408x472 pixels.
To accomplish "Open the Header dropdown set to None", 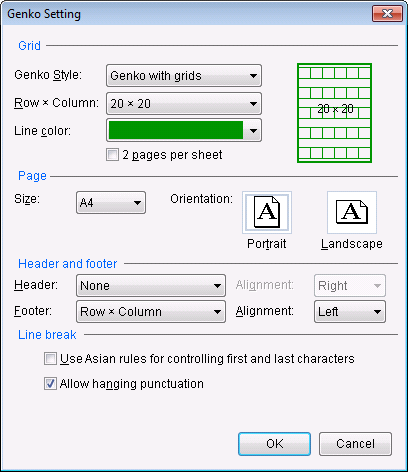I will pos(151,285).
